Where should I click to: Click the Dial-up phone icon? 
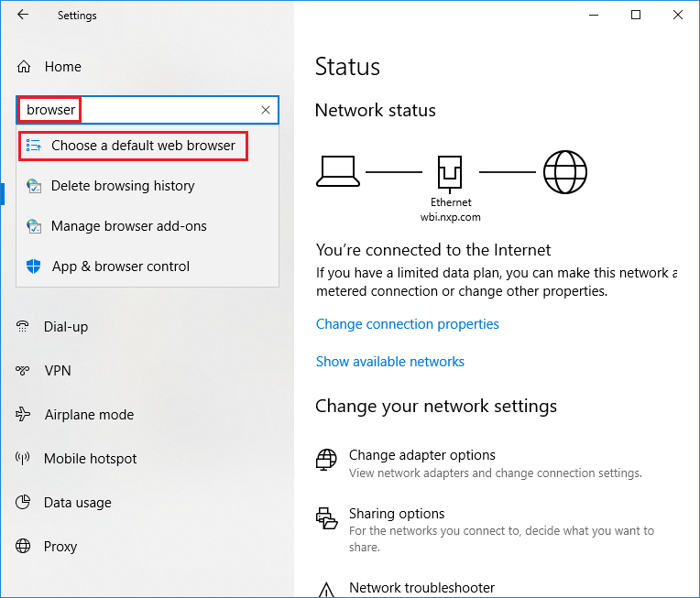[24, 327]
